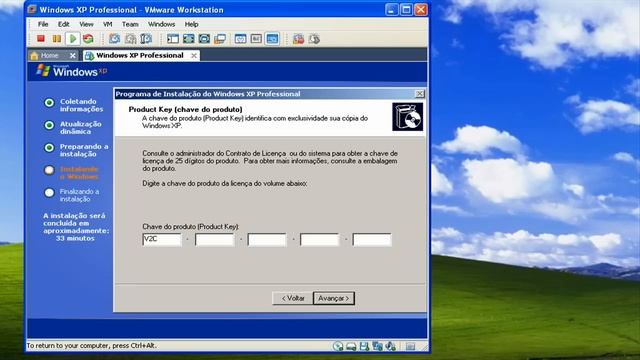Viewport: 640px width, 360px height.
Task: Click the sound device status bar icon
Action: pos(390,347)
